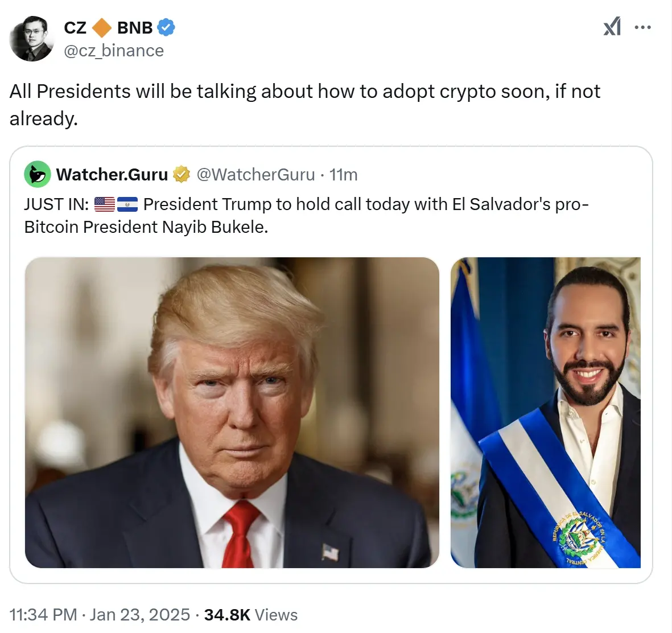Click the Watcher.Guru green avatar icon
672x633 pixels.
(x=38, y=174)
